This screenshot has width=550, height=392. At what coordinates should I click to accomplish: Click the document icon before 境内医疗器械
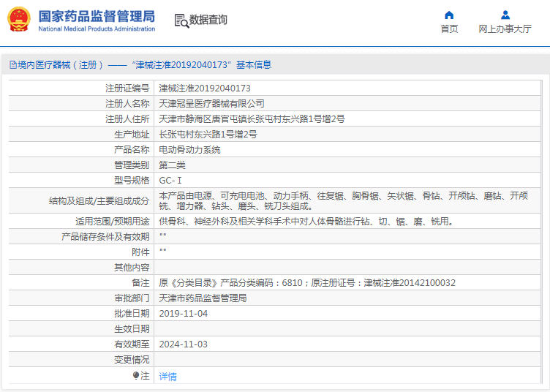(x=12, y=65)
